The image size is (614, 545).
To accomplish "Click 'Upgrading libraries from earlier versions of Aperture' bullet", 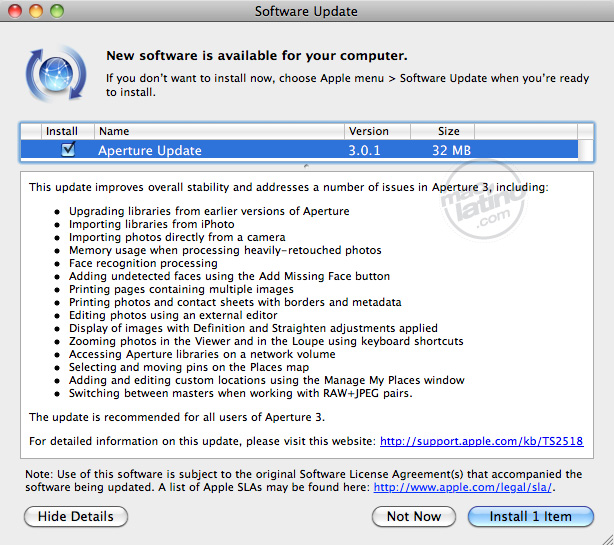I will tap(209, 211).
